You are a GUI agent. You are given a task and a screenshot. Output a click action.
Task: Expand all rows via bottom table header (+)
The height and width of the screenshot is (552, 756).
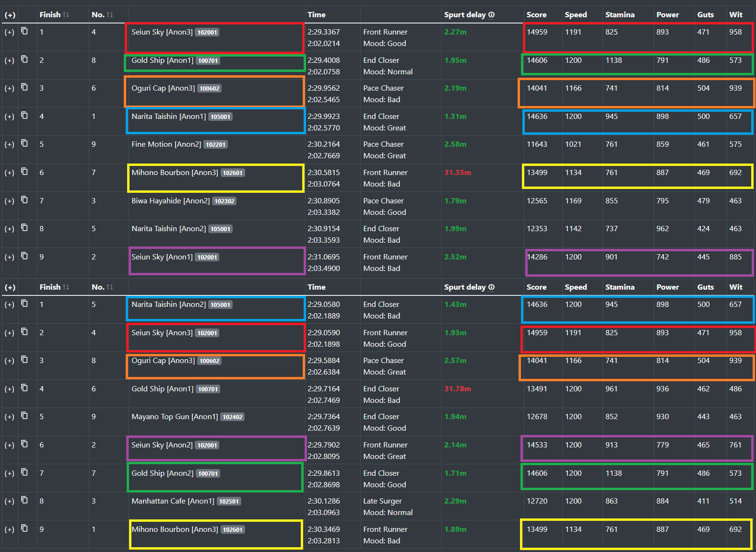[x=10, y=287]
